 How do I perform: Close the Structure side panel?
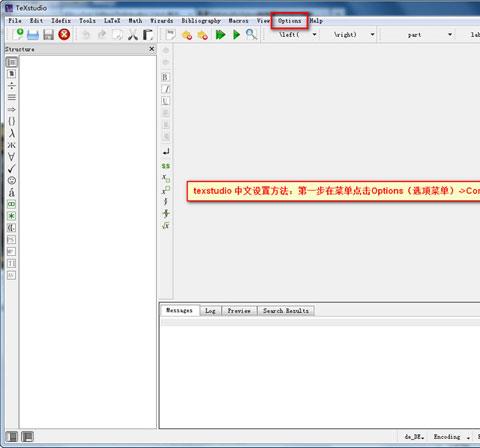pyautogui.click(x=152, y=49)
